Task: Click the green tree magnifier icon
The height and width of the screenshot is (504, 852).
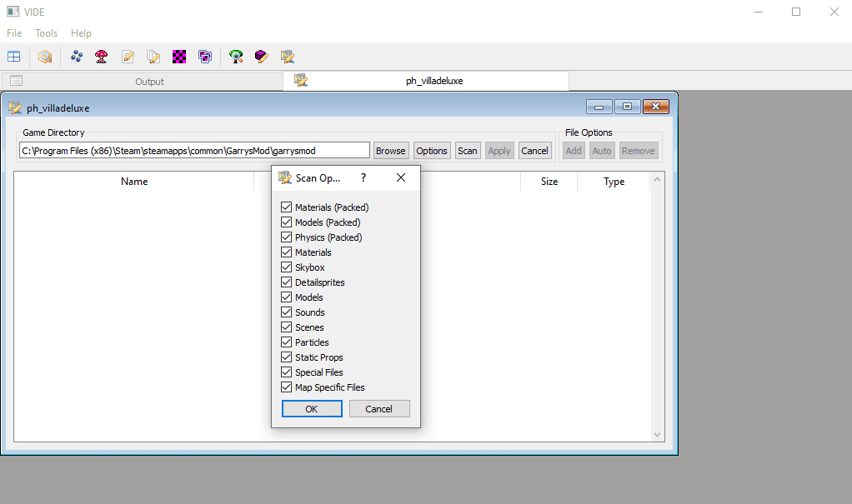Action: (236, 57)
